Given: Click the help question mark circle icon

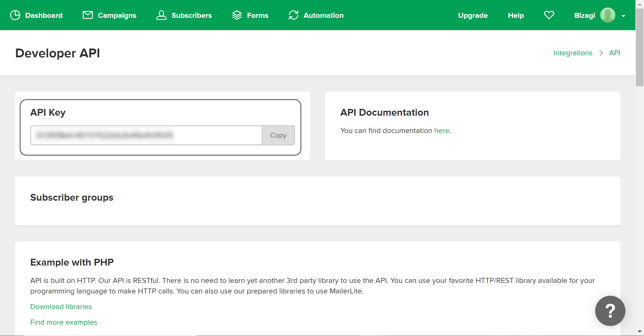Looking at the screenshot, I should 610,311.
